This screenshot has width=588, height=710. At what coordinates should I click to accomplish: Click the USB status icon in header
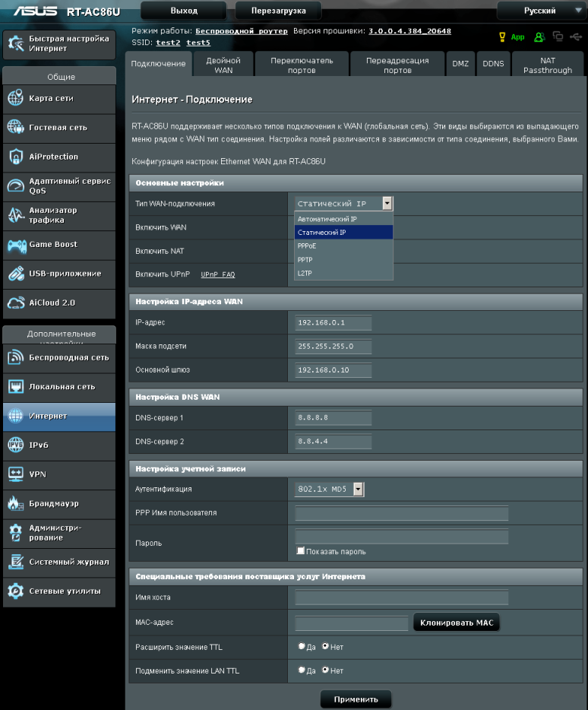[576, 36]
